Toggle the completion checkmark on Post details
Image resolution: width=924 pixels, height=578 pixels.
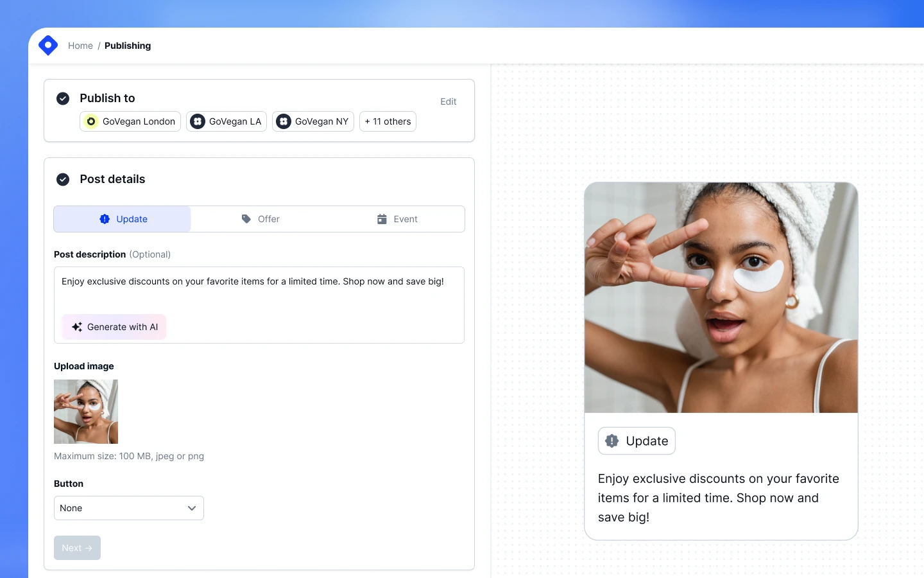(x=63, y=179)
